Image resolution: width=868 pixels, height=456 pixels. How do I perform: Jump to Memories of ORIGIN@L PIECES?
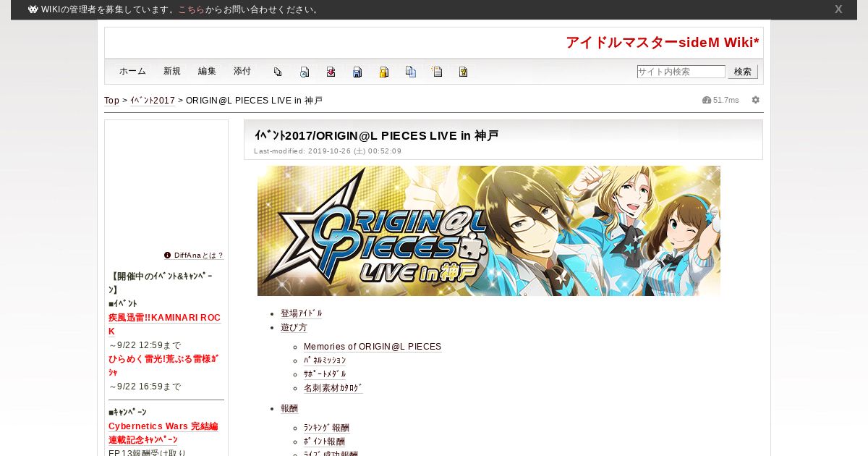373,347
